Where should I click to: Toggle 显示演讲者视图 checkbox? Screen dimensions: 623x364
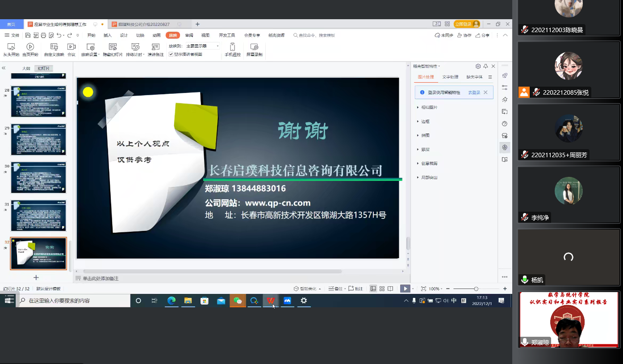tap(171, 54)
